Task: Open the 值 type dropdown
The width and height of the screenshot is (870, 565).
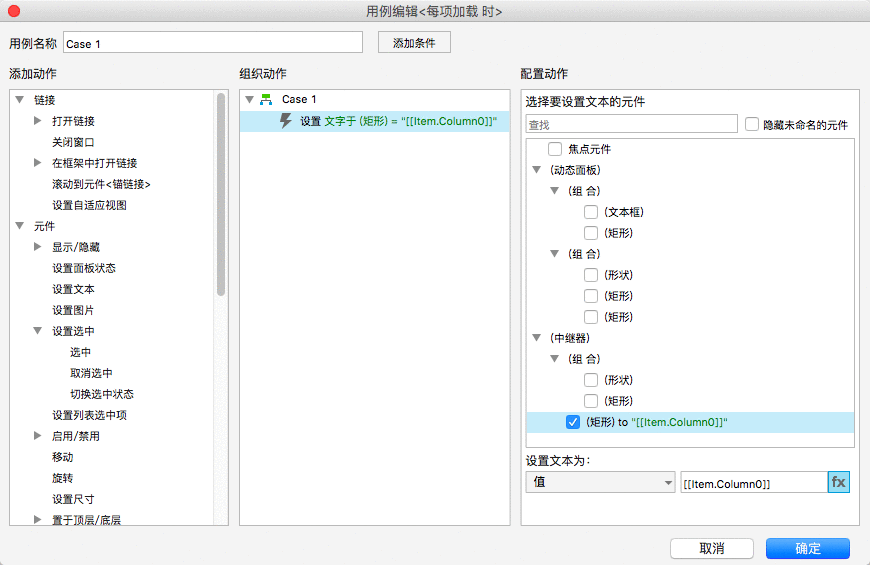Action: pyautogui.click(x=600, y=482)
